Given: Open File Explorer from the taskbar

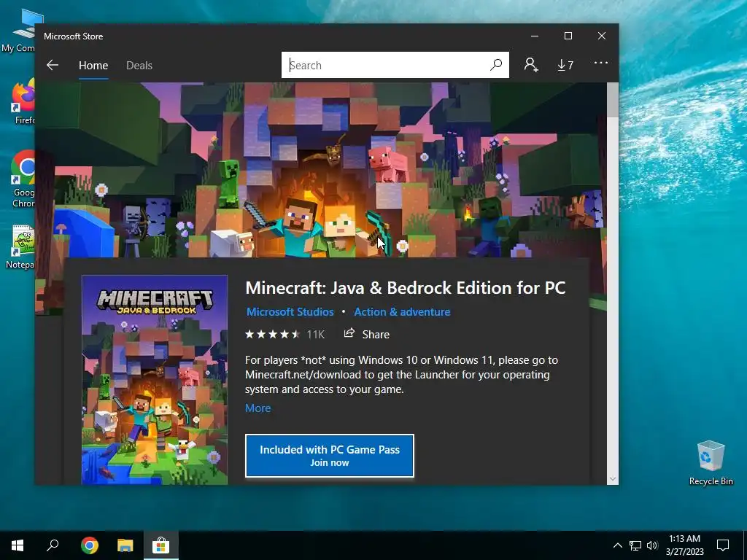Looking at the screenshot, I should [125, 545].
